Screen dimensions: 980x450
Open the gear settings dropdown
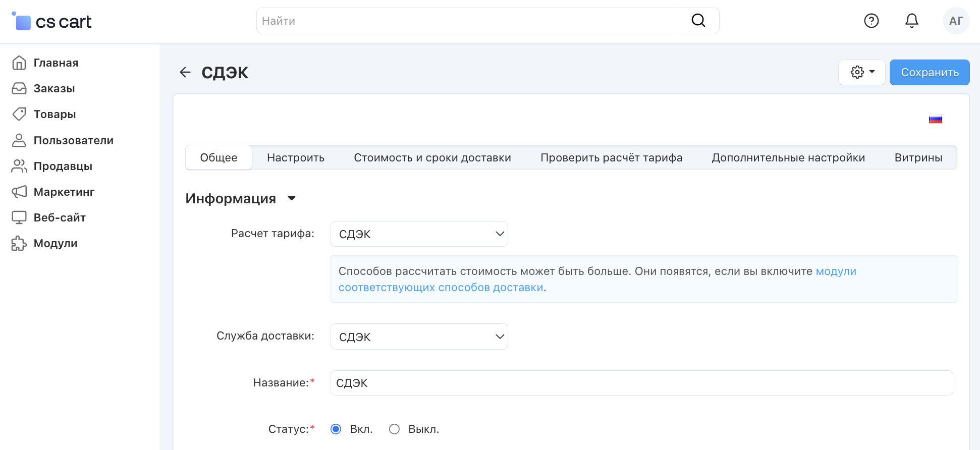tap(861, 73)
